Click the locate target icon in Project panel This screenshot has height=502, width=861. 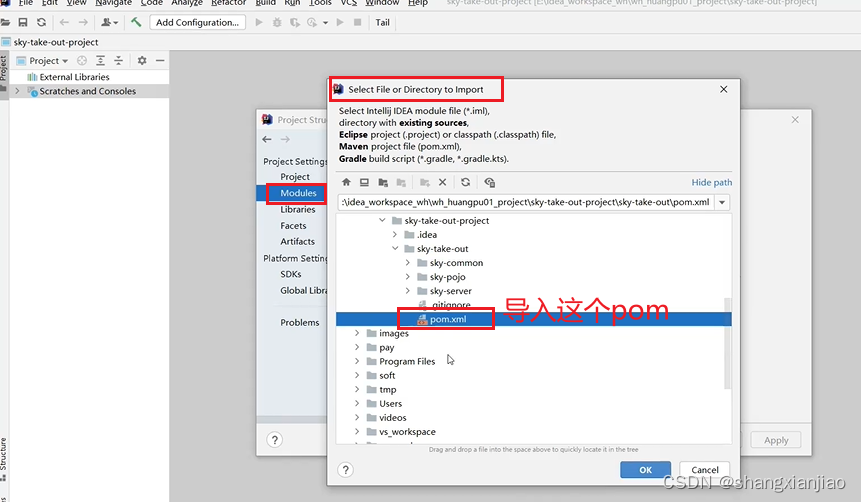pos(82,60)
